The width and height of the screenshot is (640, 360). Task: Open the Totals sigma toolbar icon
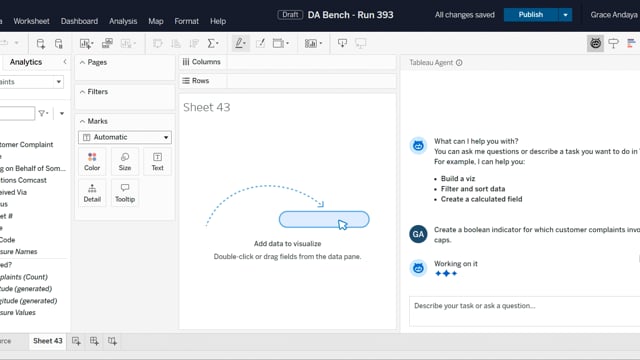213,43
